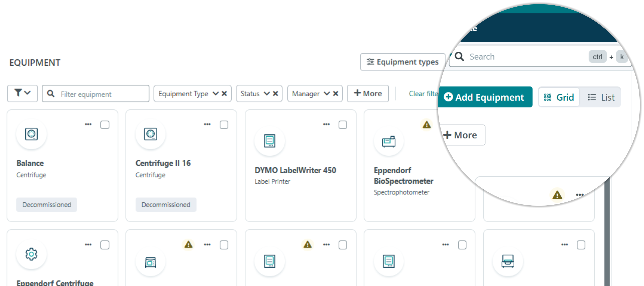This screenshot has width=644, height=286.
Task: Select the DYMO LabelWriter 450 checkbox
Action: tap(343, 125)
